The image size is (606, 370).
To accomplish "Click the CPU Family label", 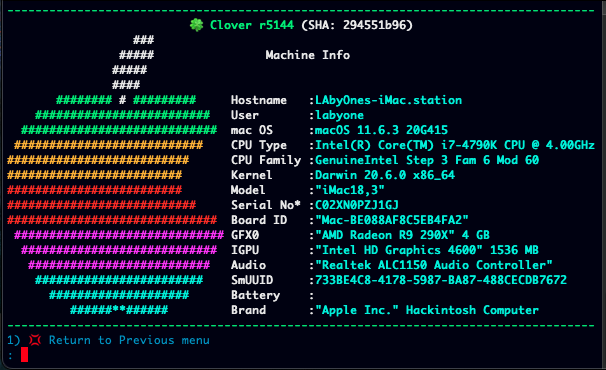I will point(266,160).
